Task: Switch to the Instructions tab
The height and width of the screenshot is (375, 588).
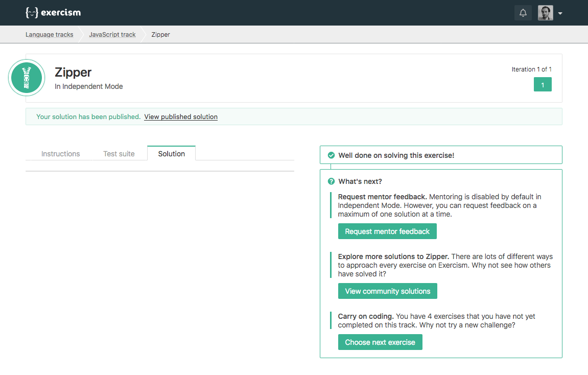Action: (x=60, y=153)
